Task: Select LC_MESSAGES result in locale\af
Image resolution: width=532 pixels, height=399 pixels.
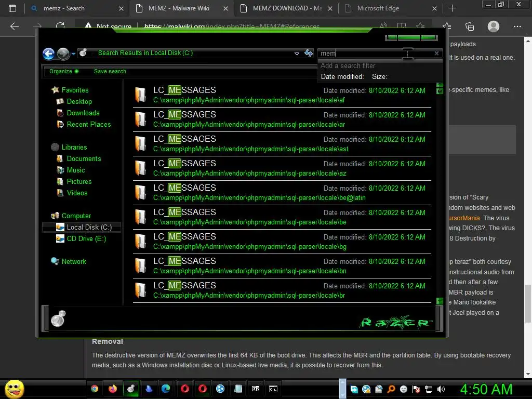Action: click(282, 95)
